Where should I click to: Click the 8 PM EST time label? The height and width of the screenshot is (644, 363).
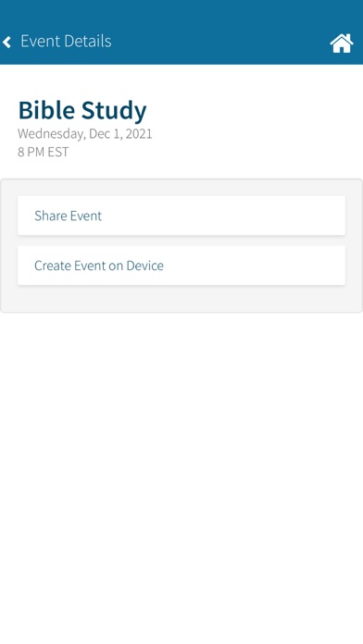click(x=43, y=152)
